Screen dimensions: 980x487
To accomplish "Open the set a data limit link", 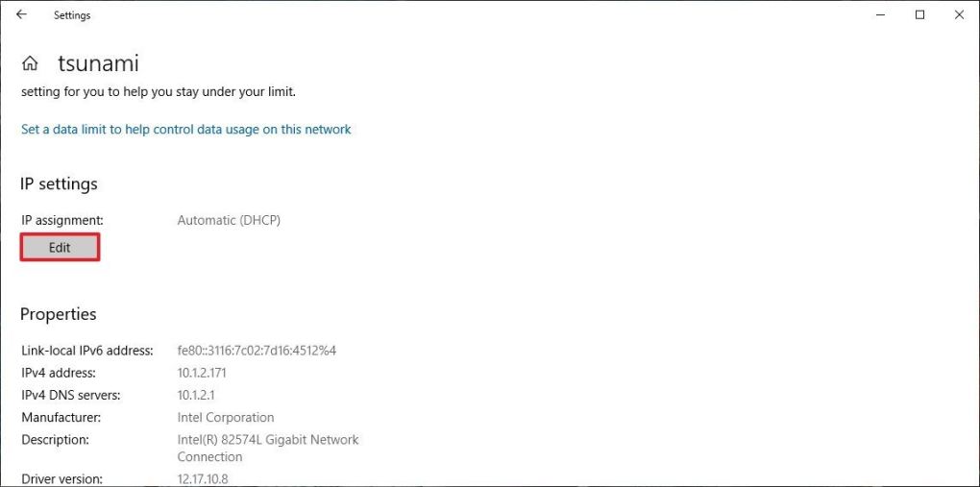I will coord(186,129).
